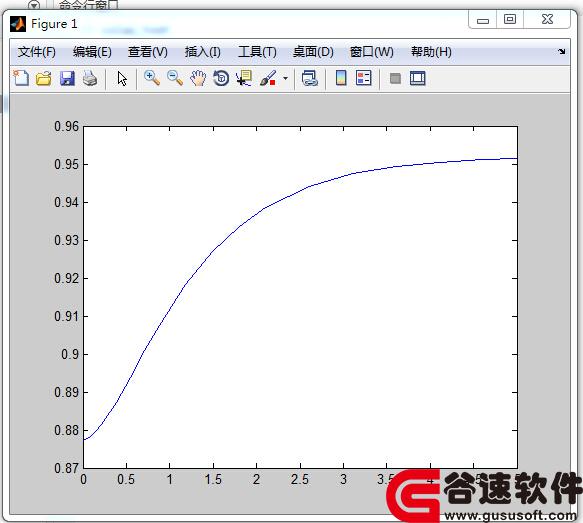Open the 查看(V) menu
The image size is (583, 523).
(148, 52)
